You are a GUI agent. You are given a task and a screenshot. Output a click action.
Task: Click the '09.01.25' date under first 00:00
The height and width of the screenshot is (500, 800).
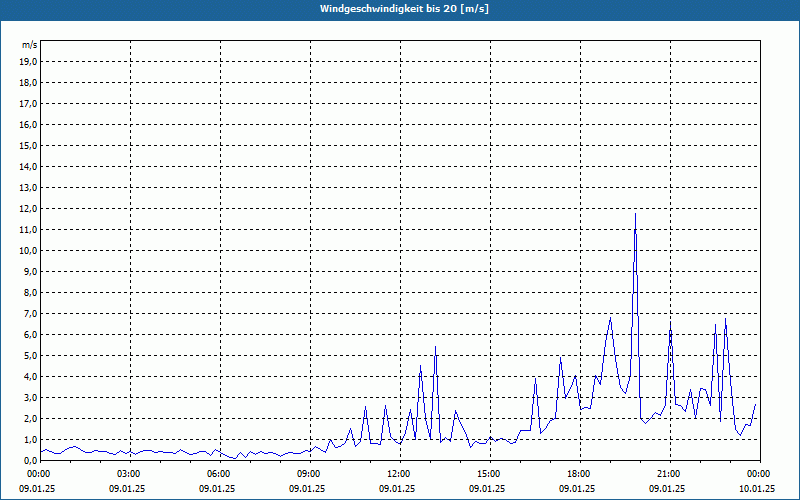37,488
